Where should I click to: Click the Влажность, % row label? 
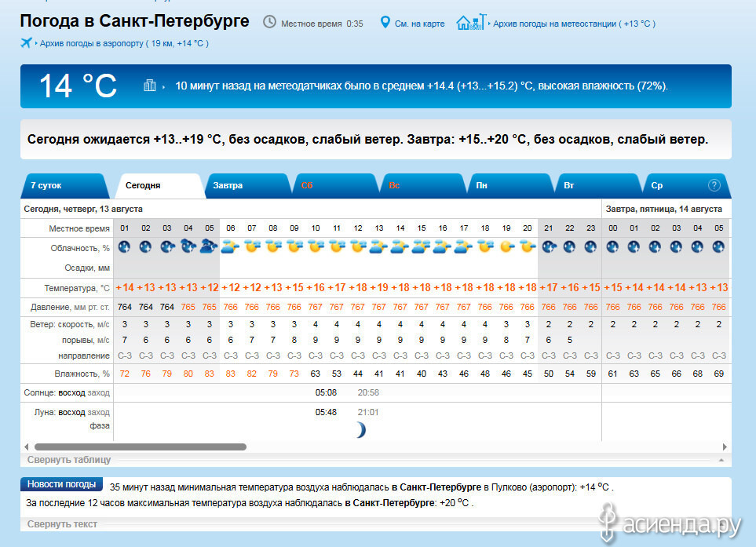[x=82, y=374]
